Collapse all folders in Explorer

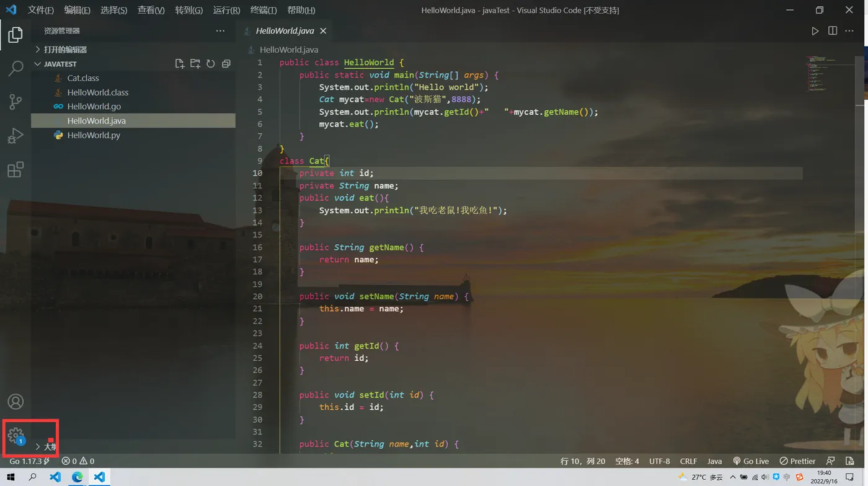click(226, 64)
